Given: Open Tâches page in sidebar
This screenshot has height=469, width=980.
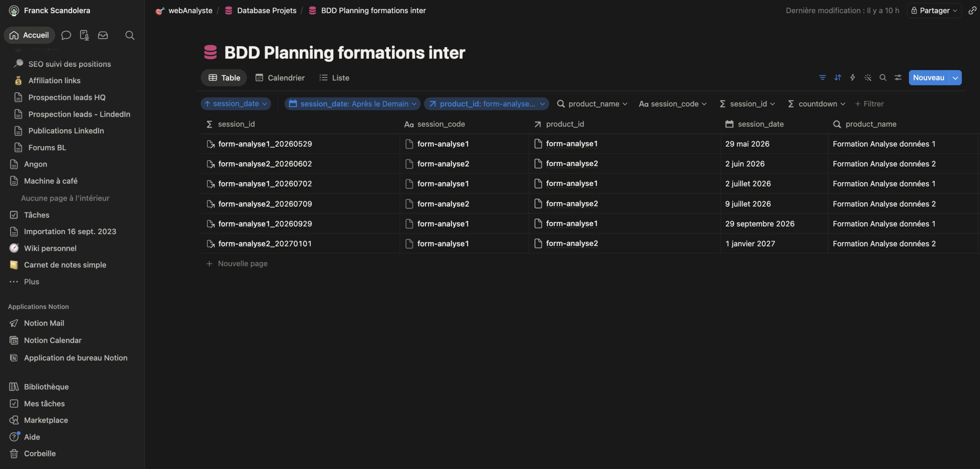Looking at the screenshot, I should (36, 215).
